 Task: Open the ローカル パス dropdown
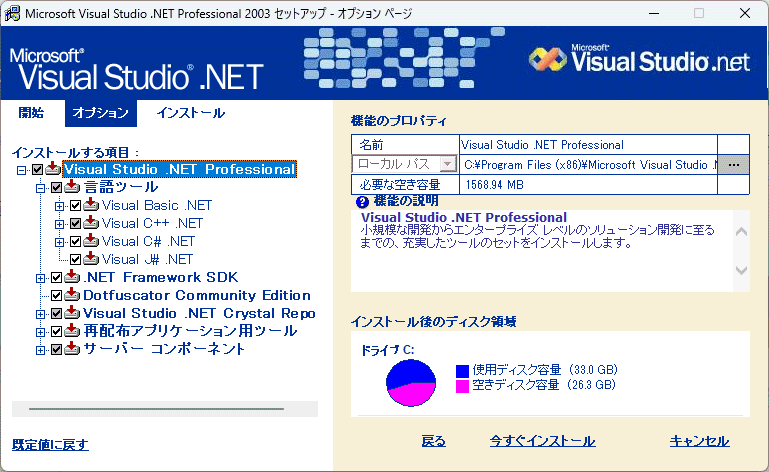coord(448,164)
